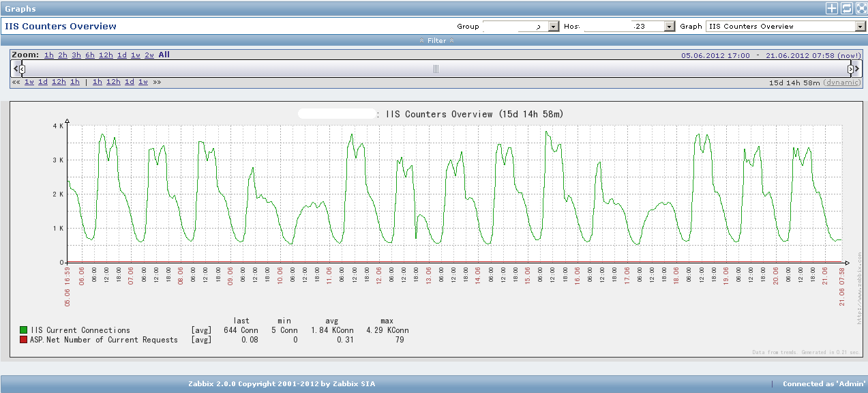Image resolution: width=868 pixels, height=393 pixels.
Task: Move forward 1w using right navigation link
Action: [143, 82]
